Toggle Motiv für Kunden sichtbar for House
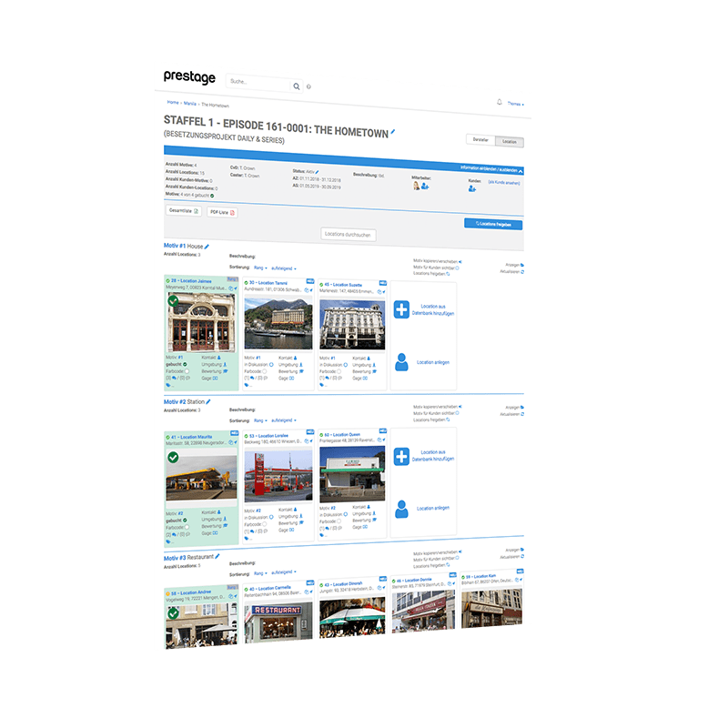Viewport: 728px width, 728px height. (458, 268)
